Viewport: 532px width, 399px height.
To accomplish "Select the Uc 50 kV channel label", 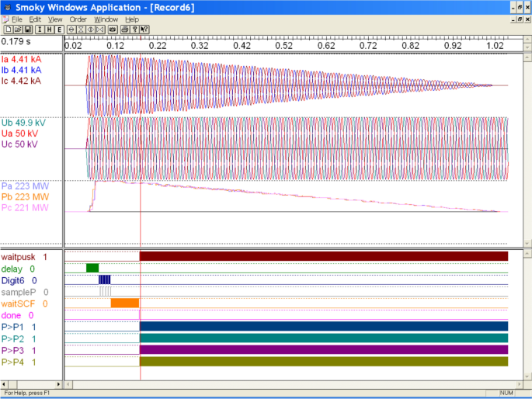I will click(19, 144).
